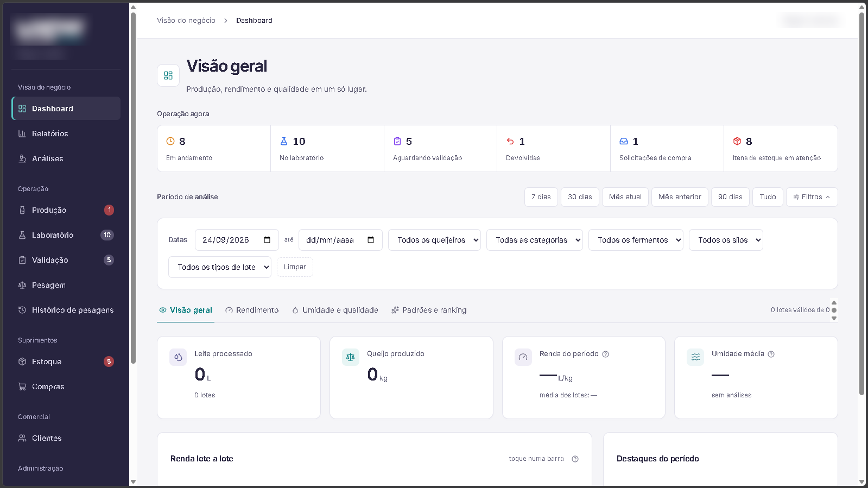This screenshot has width=868, height=488.
Task: Open Laboratório in the sidebar
Action: click(x=66, y=235)
